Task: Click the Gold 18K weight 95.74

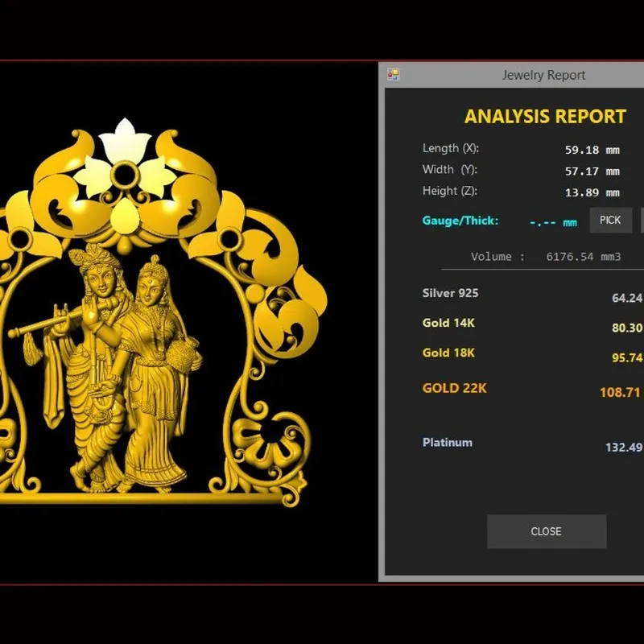Action: (x=628, y=357)
